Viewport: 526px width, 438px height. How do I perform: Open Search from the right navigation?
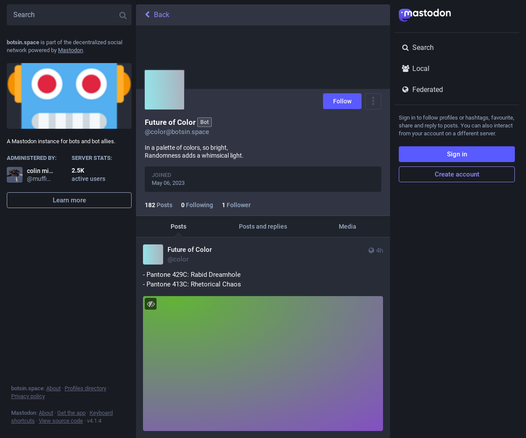tap(418, 48)
